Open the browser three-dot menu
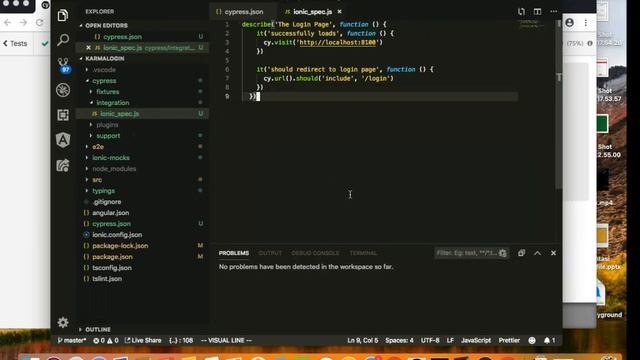 586,23
